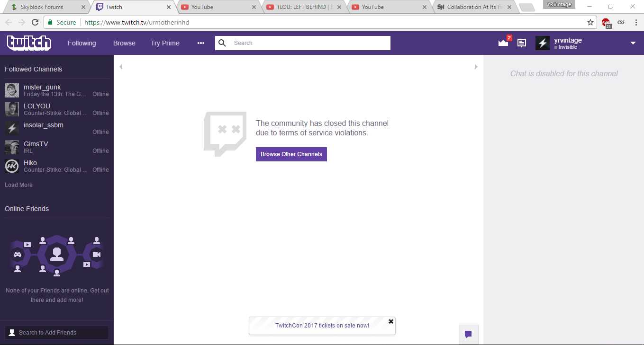Open the Chrome three-dot menu
644x345 pixels.
(636, 22)
